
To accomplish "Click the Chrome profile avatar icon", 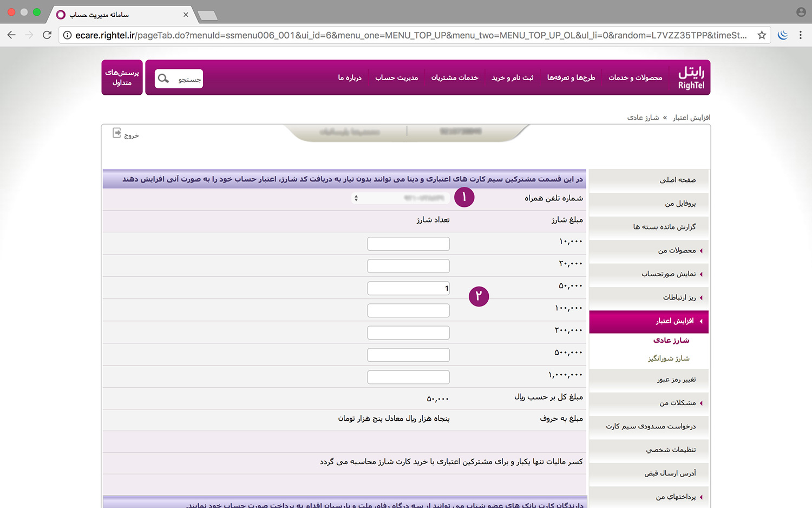I will click(801, 12).
